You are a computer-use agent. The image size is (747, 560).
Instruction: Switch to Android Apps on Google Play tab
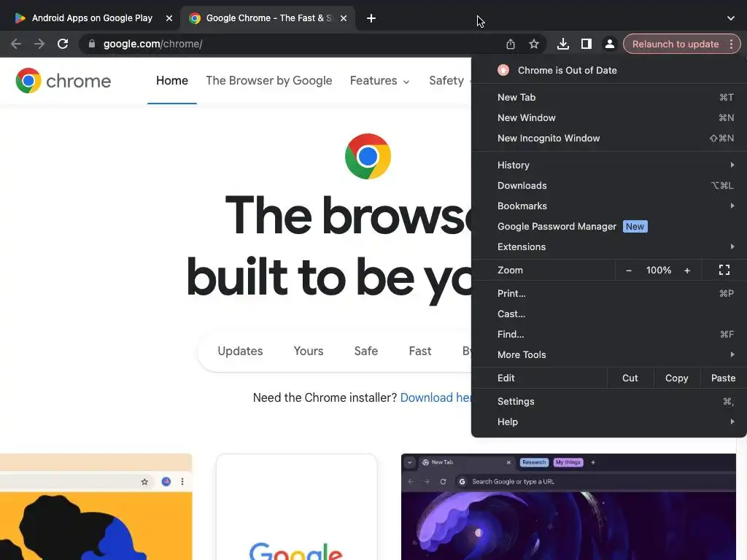90,18
